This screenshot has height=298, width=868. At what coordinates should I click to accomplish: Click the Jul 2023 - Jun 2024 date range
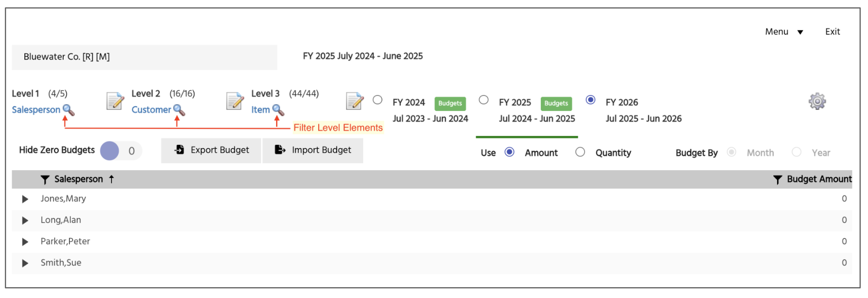tap(430, 119)
